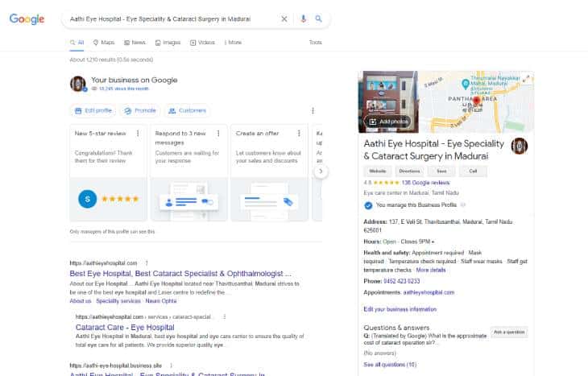Click the five-star rating in panel
The width and height of the screenshot is (588, 376).
coord(387,183)
